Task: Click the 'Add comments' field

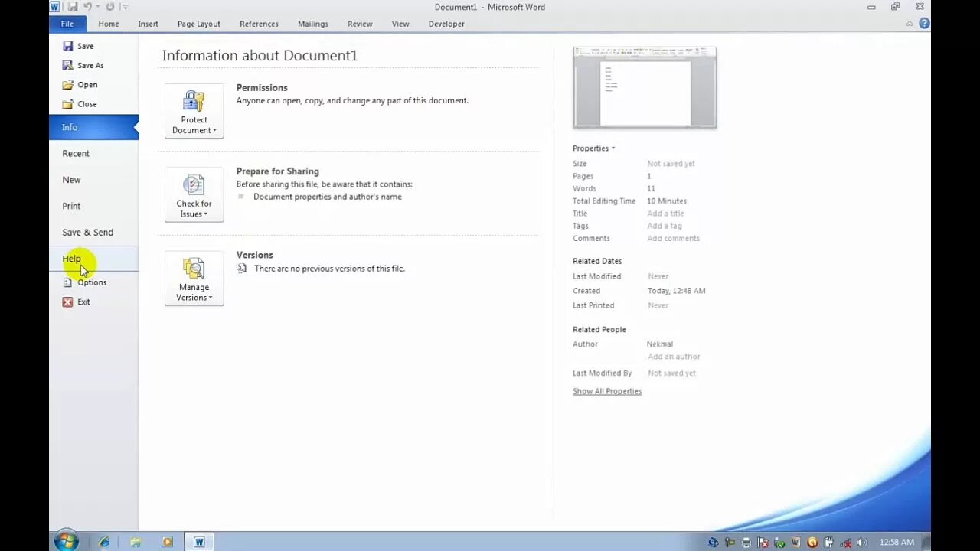Action: point(674,238)
